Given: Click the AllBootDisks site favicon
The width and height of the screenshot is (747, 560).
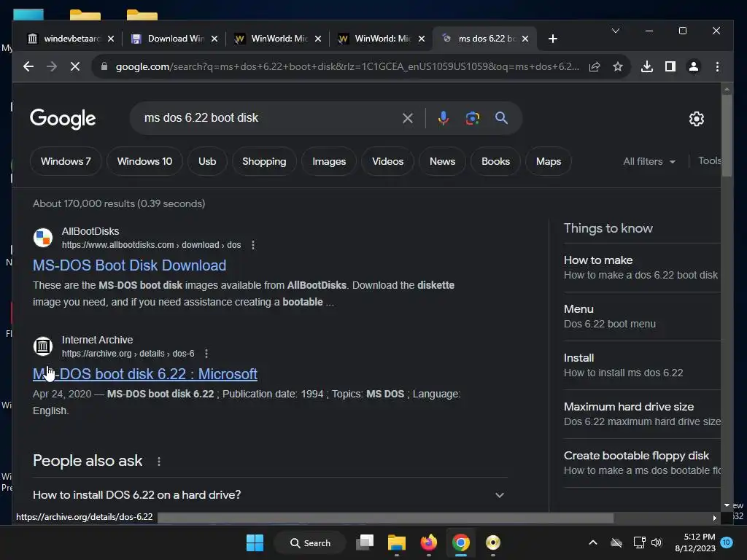Looking at the screenshot, I should click(x=43, y=238).
